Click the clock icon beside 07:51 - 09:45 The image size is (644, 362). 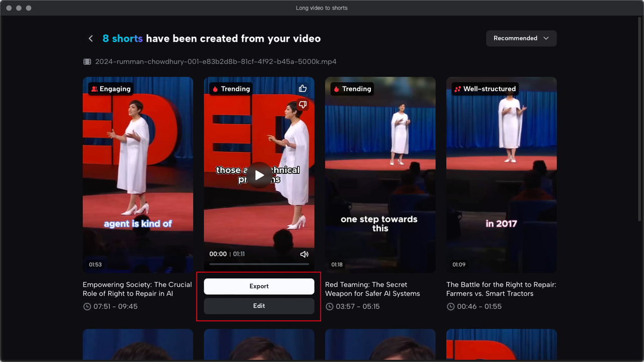[x=87, y=307]
